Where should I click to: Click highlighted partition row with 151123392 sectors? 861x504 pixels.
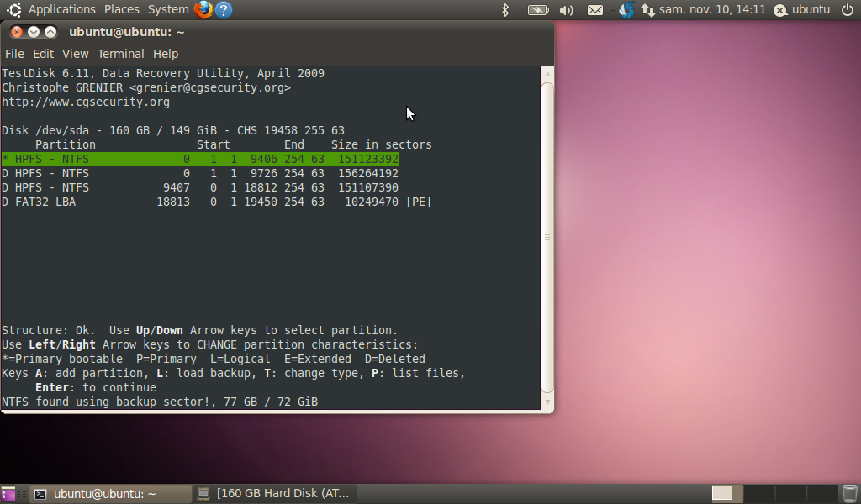pos(200,159)
